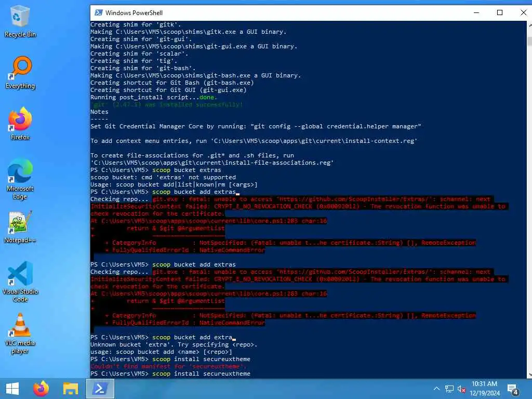Minimize the Windows PowerShell window
The image size is (532, 399).
[x=476, y=12]
